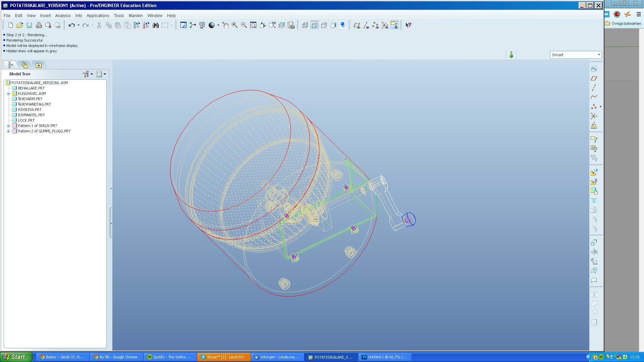
Task: Open the Smart selection filter dropdown
Action: tap(576, 55)
